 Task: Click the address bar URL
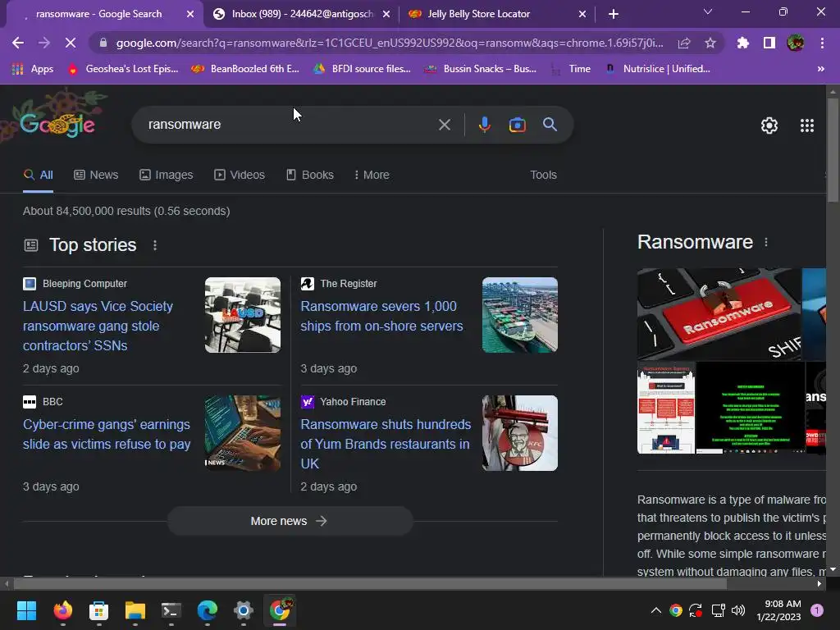[x=390, y=43]
